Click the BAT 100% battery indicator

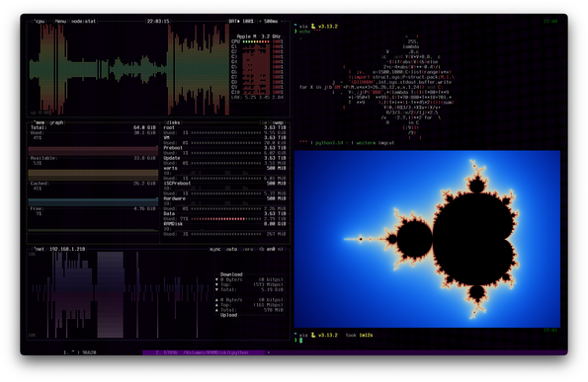[x=241, y=22]
